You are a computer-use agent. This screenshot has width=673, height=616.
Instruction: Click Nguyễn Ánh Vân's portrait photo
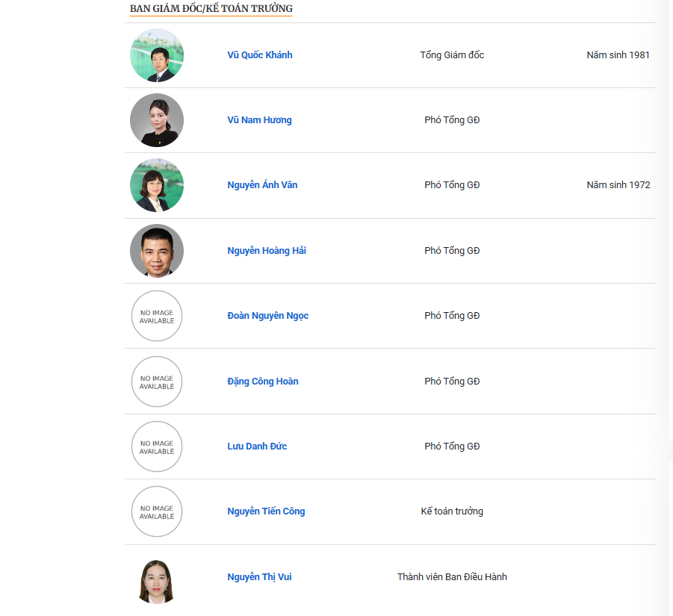click(157, 184)
